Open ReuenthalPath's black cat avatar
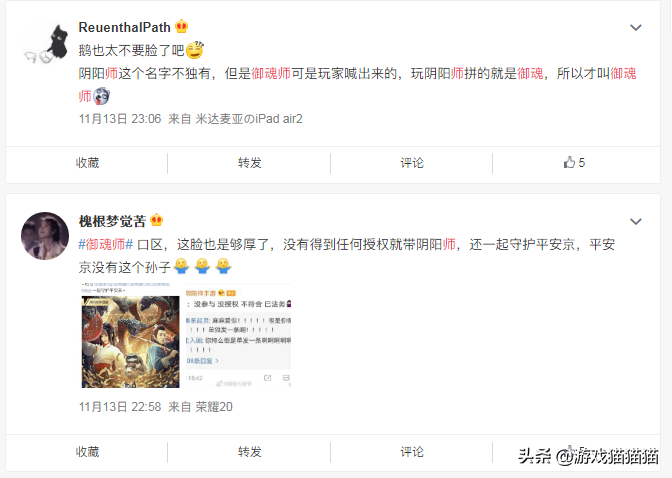Image resolution: width=672 pixels, height=478 pixels. pyautogui.click(x=46, y=42)
